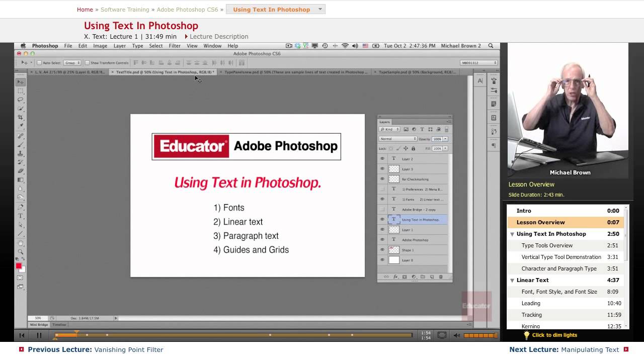Image resolution: width=644 pixels, height=362 pixels.
Task: Enable the Auto-Select checkbox
Action: [x=39, y=63]
